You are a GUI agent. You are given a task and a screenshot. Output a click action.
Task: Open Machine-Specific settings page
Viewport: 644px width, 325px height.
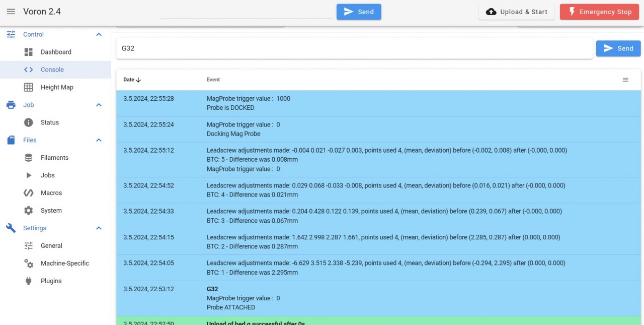click(64, 264)
